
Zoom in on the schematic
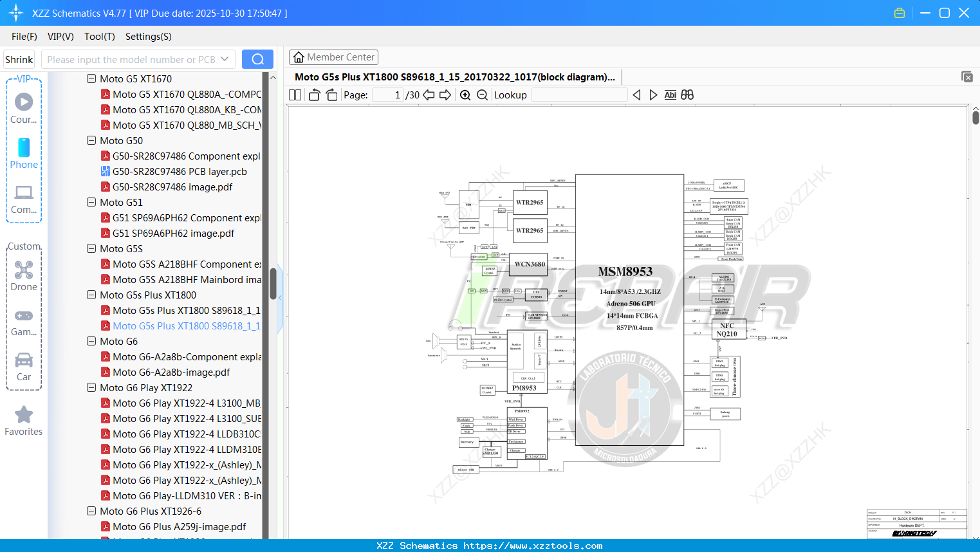coord(465,95)
